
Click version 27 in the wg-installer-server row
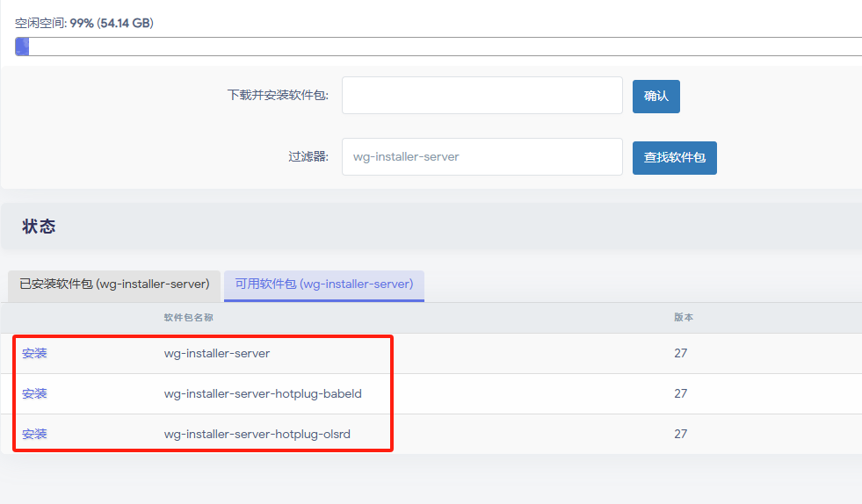681,353
